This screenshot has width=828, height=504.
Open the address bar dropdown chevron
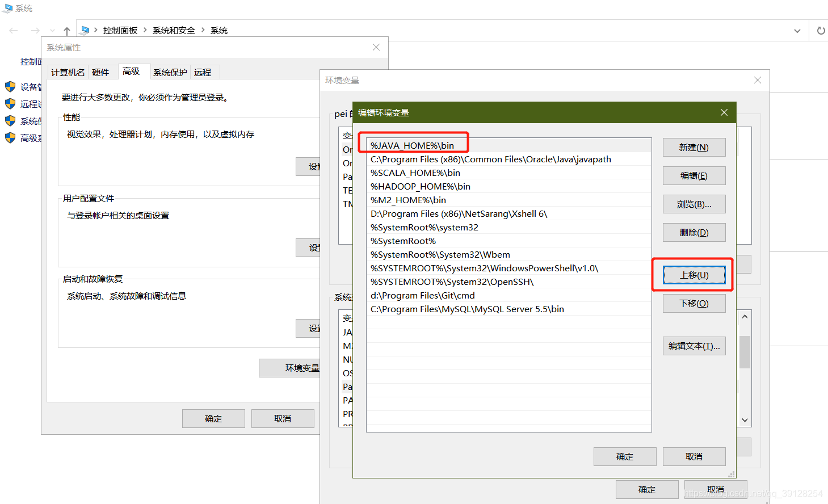(x=797, y=30)
